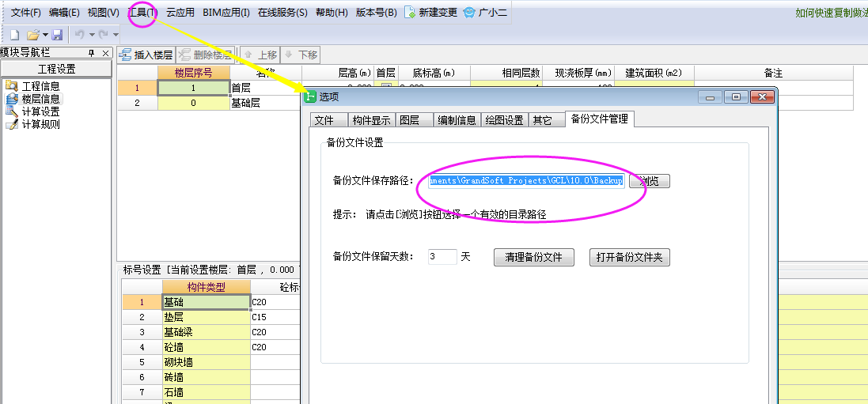
Task: Pin the 模块导航栏 panel
Action: pos(92,53)
